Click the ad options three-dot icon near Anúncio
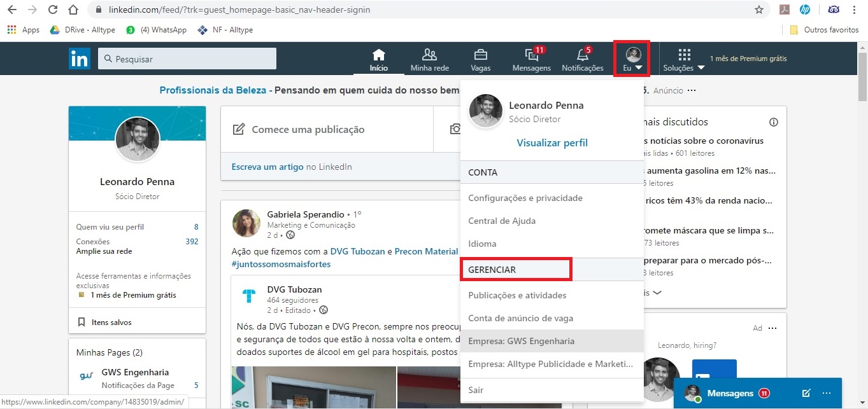Image resolution: width=868 pixels, height=409 pixels. [x=692, y=90]
